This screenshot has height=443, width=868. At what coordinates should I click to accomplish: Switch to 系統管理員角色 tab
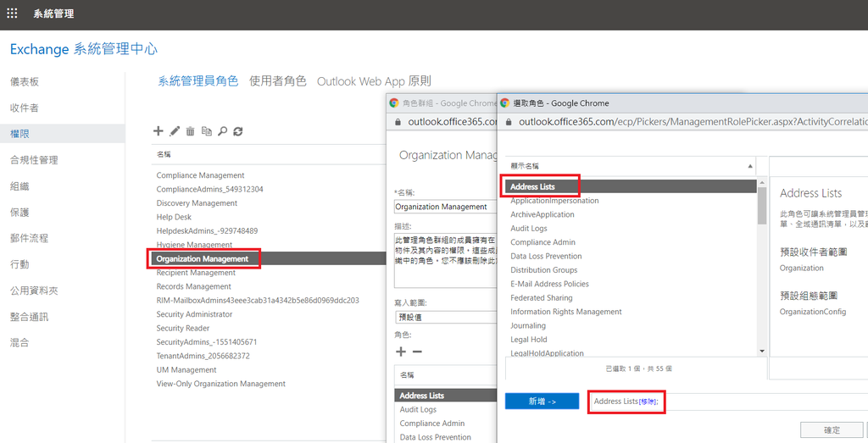[x=198, y=80]
